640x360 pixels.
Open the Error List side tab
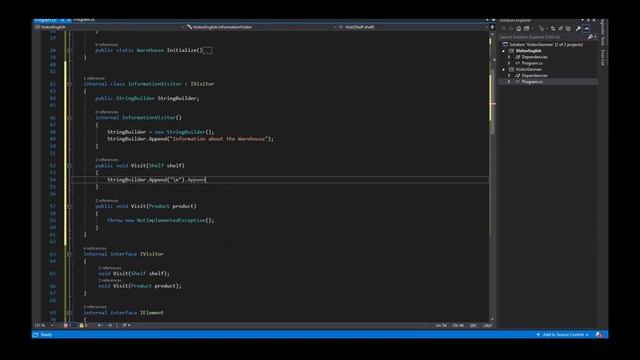pyautogui.click(x=602, y=58)
